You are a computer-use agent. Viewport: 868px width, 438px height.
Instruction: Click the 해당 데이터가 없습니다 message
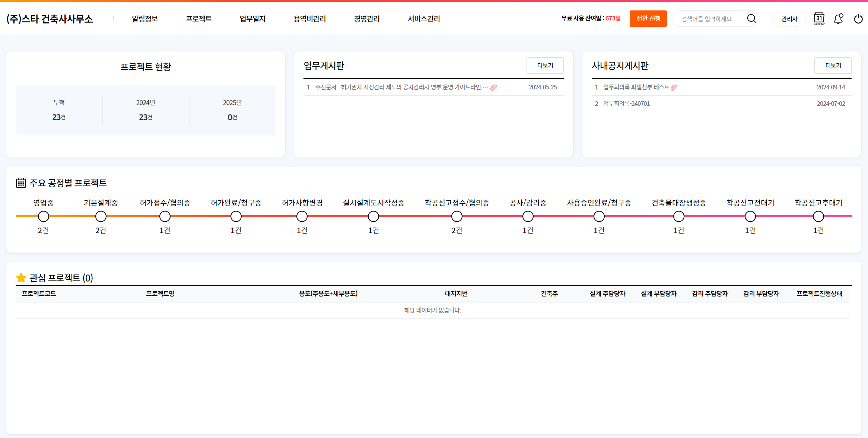(x=433, y=310)
